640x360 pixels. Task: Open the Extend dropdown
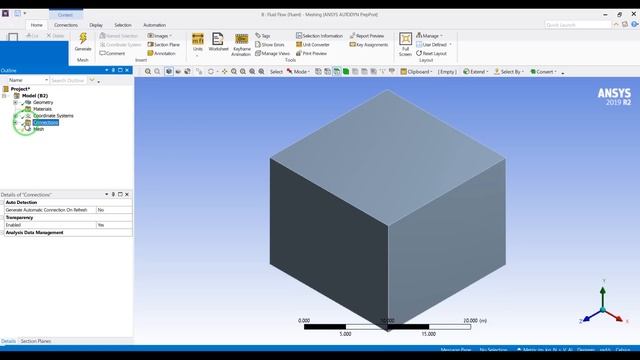[x=476, y=71]
